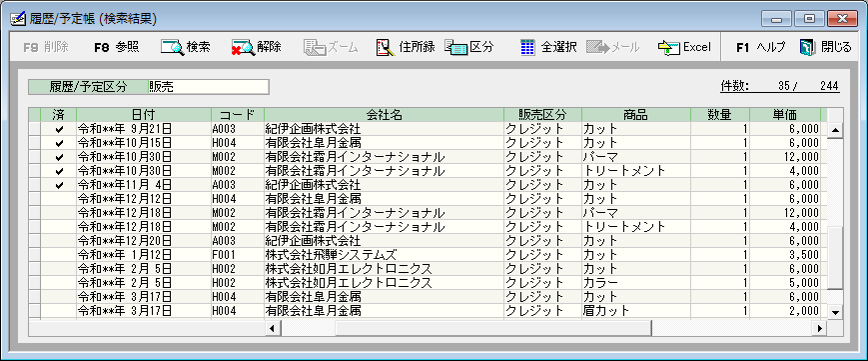This screenshot has height=361, width=868.
Task: Set 済 check for the 12月20日 row
Action: (59, 241)
